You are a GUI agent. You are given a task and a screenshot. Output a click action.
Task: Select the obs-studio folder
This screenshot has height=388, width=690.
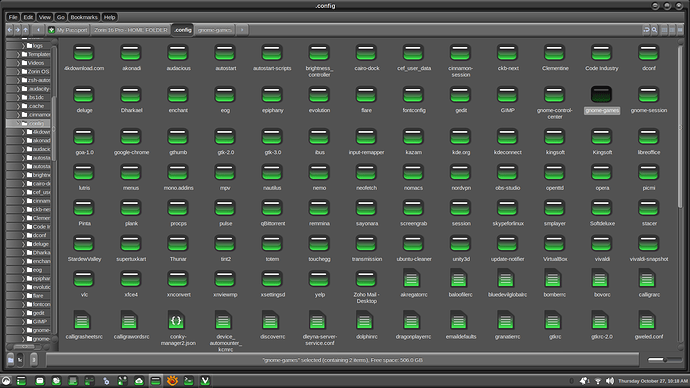(507, 177)
